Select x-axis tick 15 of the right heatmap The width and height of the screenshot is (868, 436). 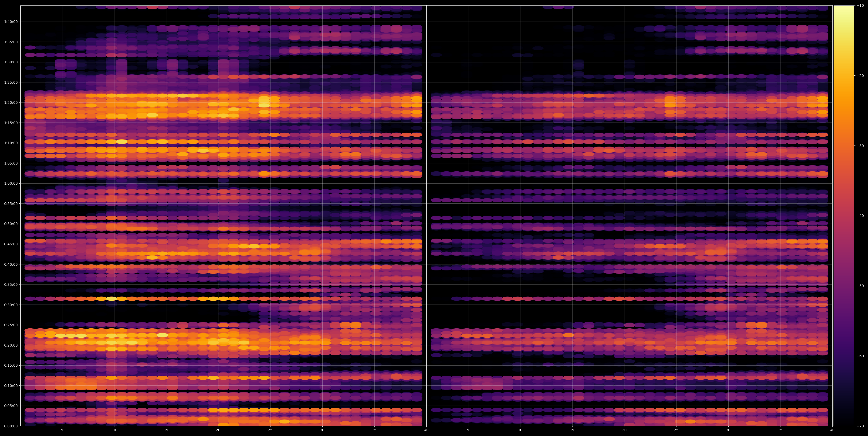point(572,430)
